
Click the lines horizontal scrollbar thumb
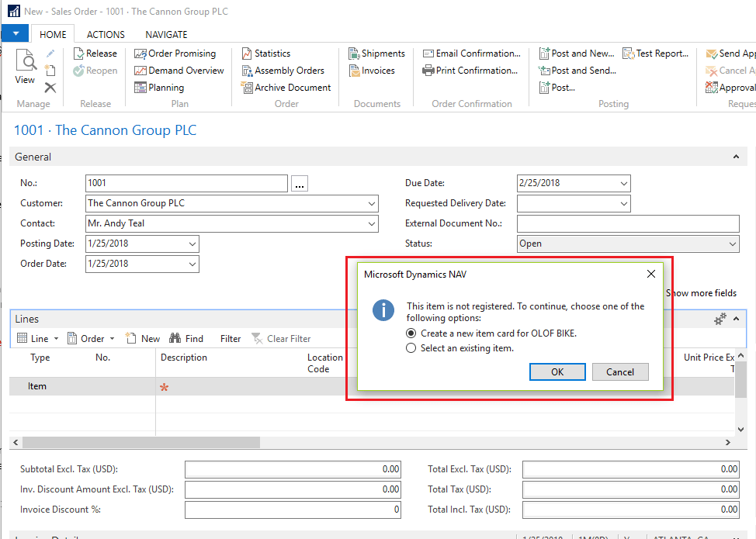pos(141,442)
